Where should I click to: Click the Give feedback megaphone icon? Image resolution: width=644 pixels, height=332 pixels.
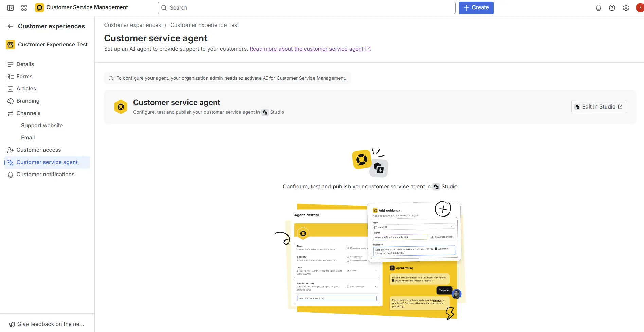(12, 324)
